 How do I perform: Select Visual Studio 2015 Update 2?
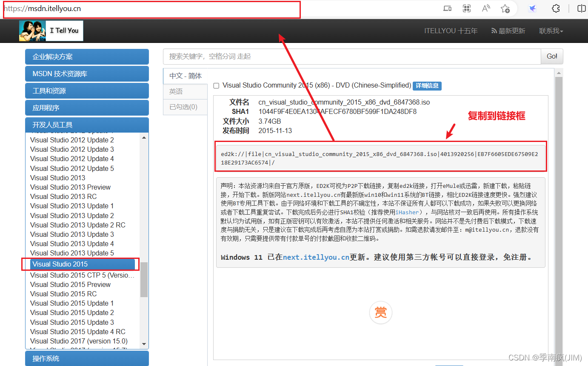tap(72, 312)
